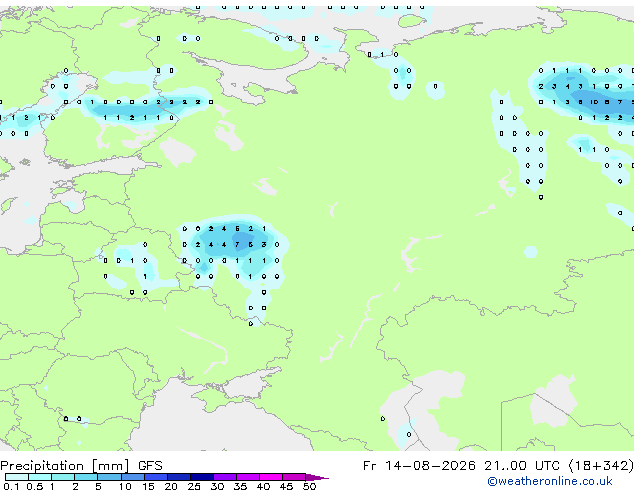The image size is (634, 490).
Task: Click the 0.1–0.5 mm palest cyan legend swatch
Action: (17, 477)
